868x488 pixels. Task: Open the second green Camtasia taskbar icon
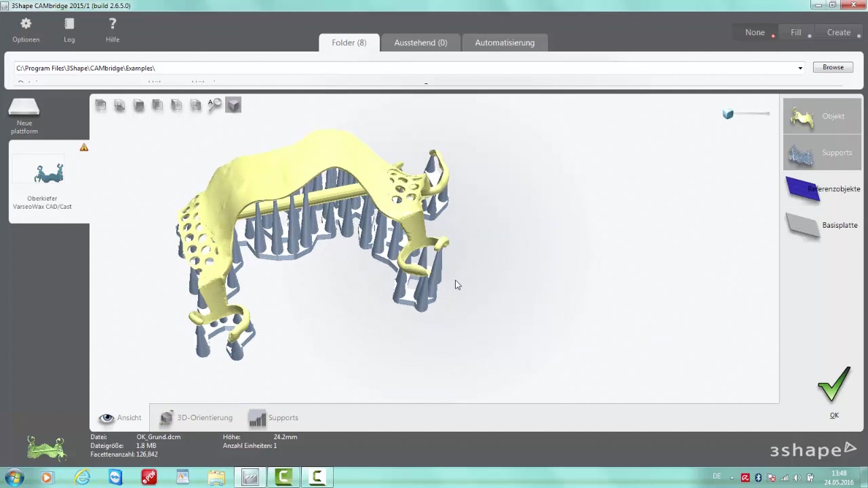[x=317, y=477]
